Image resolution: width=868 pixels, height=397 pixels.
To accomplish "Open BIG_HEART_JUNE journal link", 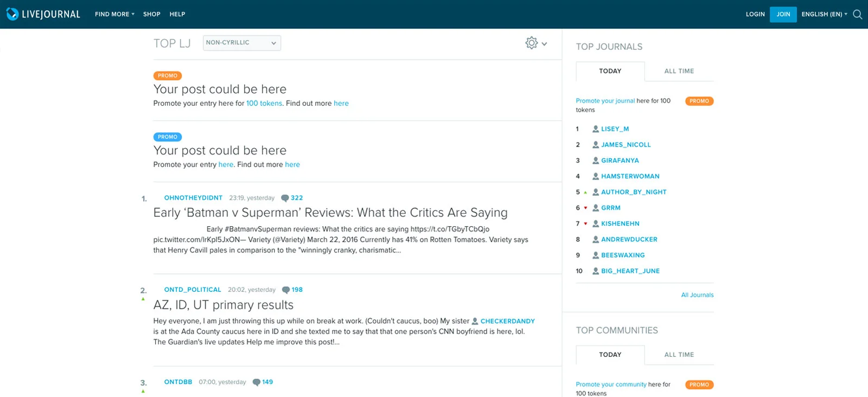I will [630, 271].
